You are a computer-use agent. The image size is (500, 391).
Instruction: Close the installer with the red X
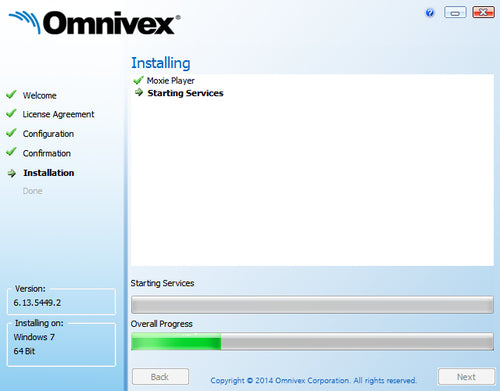click(x=483, y=12)
